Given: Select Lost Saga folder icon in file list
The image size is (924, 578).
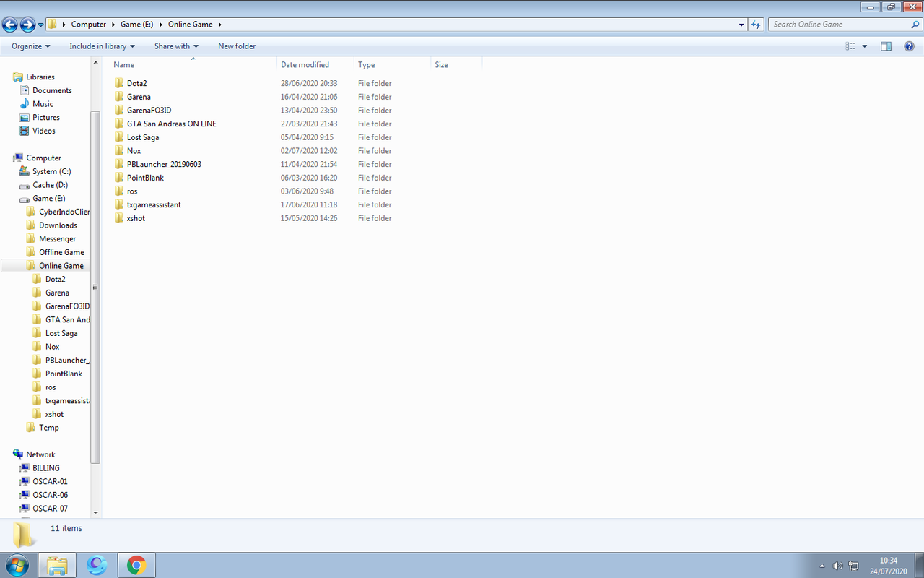Looking at the screenshot, I should click(x=119, y=137).
